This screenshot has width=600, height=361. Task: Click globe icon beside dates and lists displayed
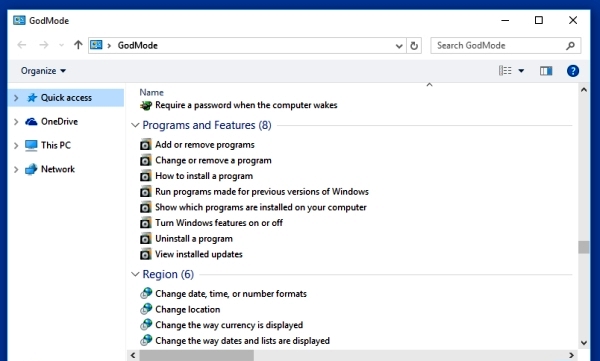point(146,341)
